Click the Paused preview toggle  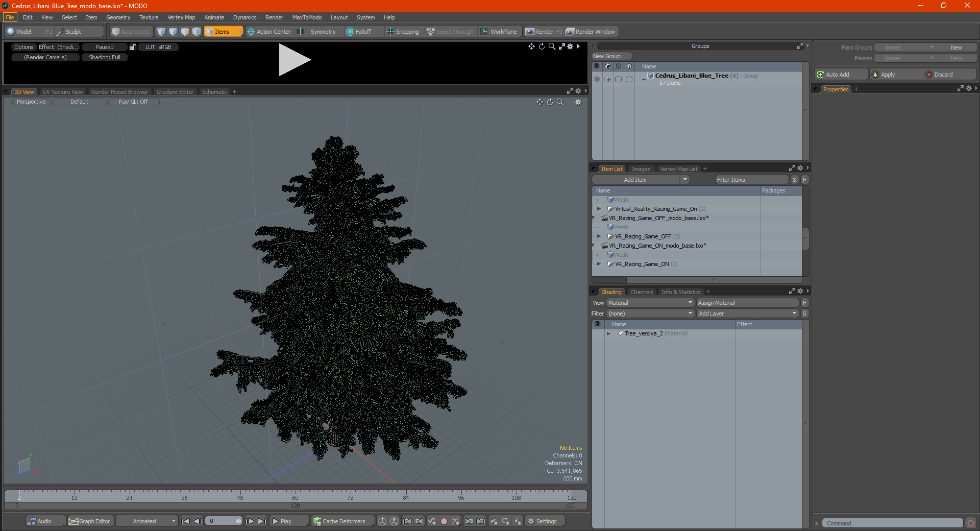[105, 47]
